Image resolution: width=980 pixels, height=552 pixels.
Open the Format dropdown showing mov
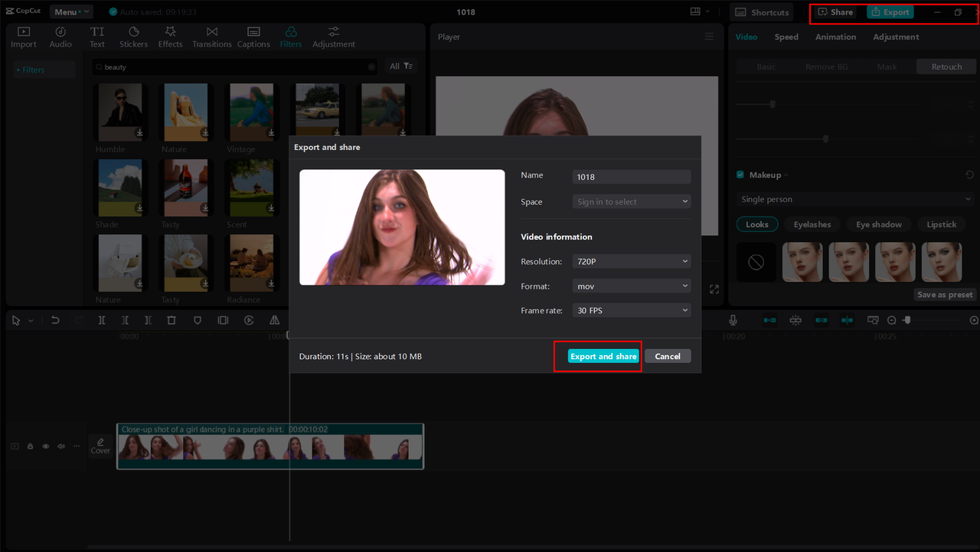[x=631, y=286]
